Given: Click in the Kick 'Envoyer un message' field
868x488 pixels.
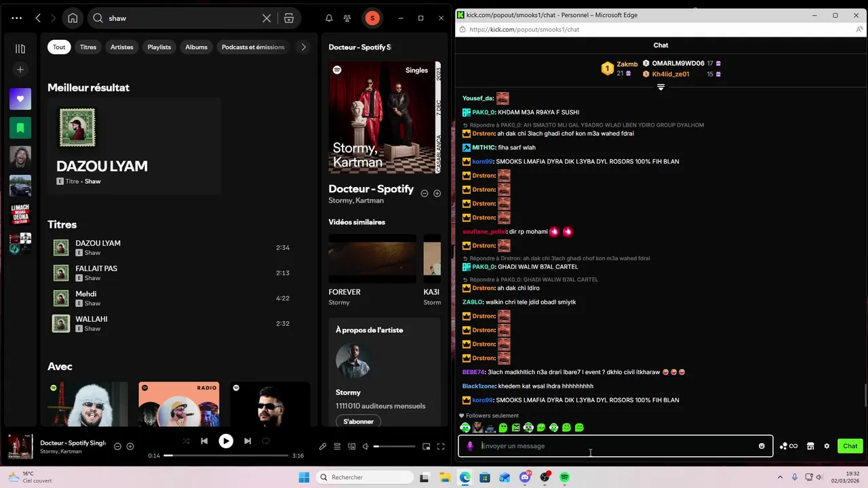Looking at the screenshot, I should coord(616,446).
